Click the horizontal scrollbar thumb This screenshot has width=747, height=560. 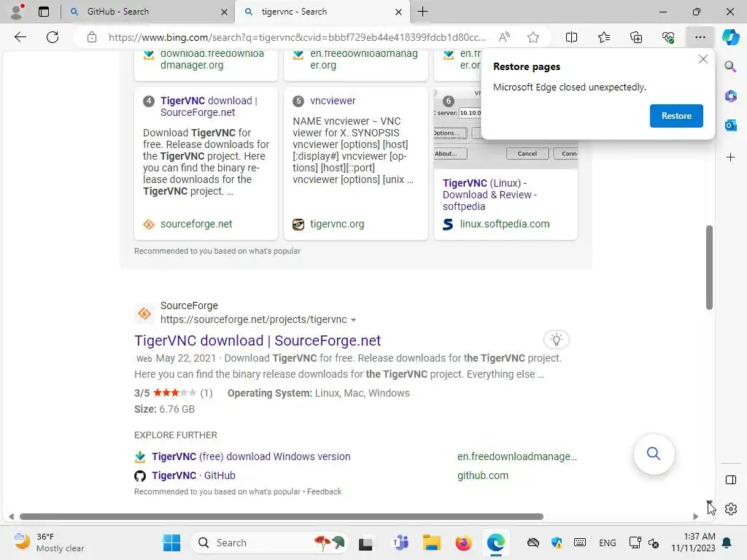tap(281, 517)
